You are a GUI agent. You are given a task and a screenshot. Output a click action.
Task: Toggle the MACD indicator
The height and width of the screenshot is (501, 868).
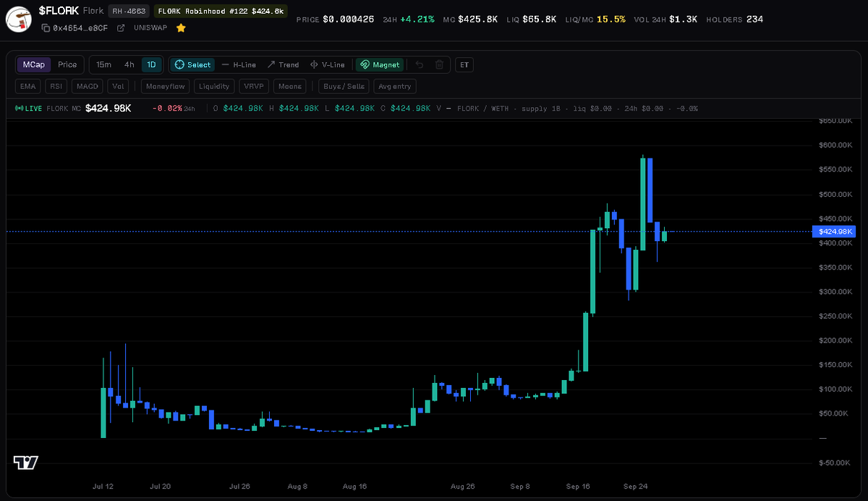(88, 86)
